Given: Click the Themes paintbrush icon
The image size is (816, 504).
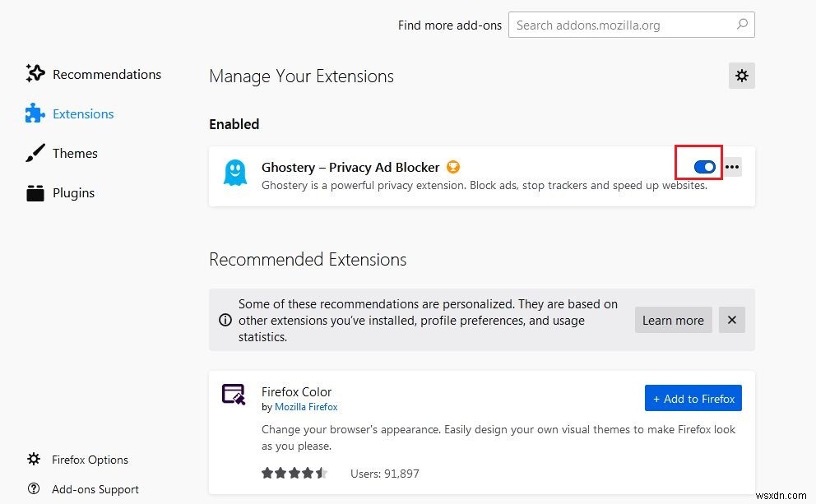Looking at the screenshot, I should pos(35,154).
